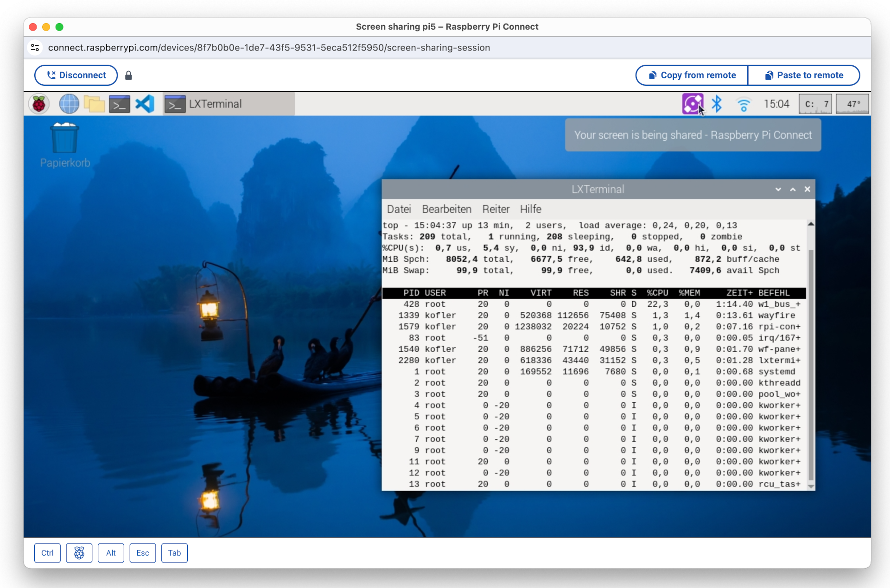Viewport: 890px width, 588px height.
Task: Launch the web browser globe icon
Action: [x=69, y=104]
